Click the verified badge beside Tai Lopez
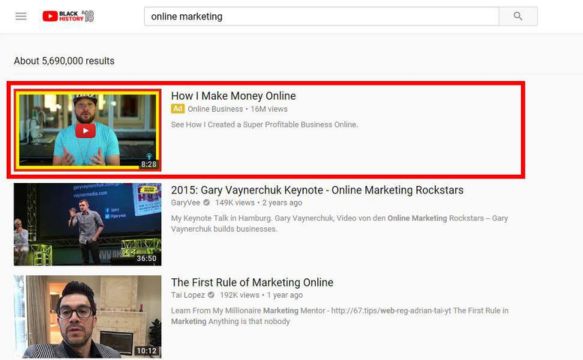Screen dimensions: 583x360 211,295
